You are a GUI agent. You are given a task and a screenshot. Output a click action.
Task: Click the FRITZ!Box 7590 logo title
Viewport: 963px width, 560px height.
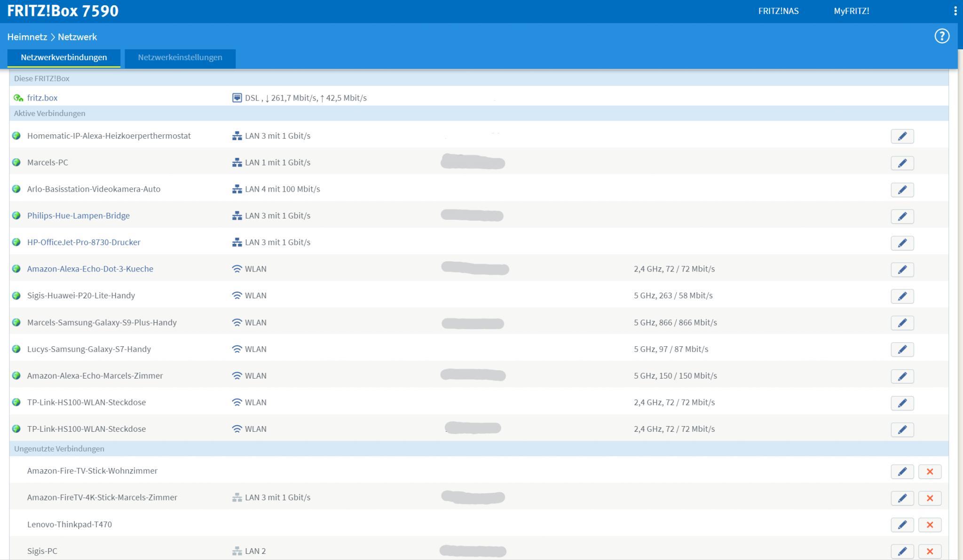click(x=63, y=11)
